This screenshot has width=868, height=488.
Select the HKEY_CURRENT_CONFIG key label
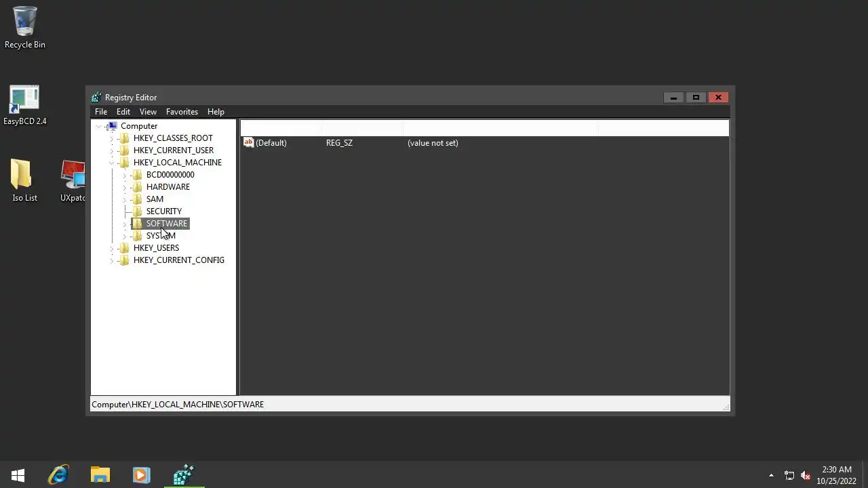179,260
